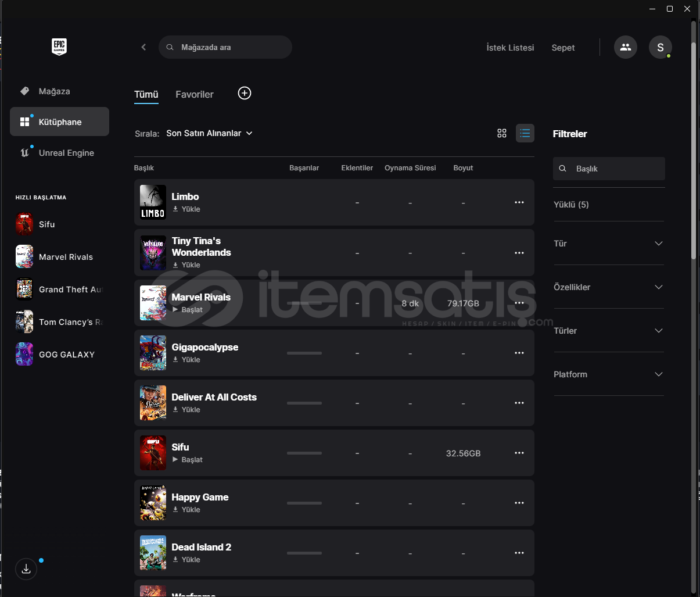Open options menu for Marvel Rivals
The image size is (700, 597).
pyautogui.click(x=519, y=303)
